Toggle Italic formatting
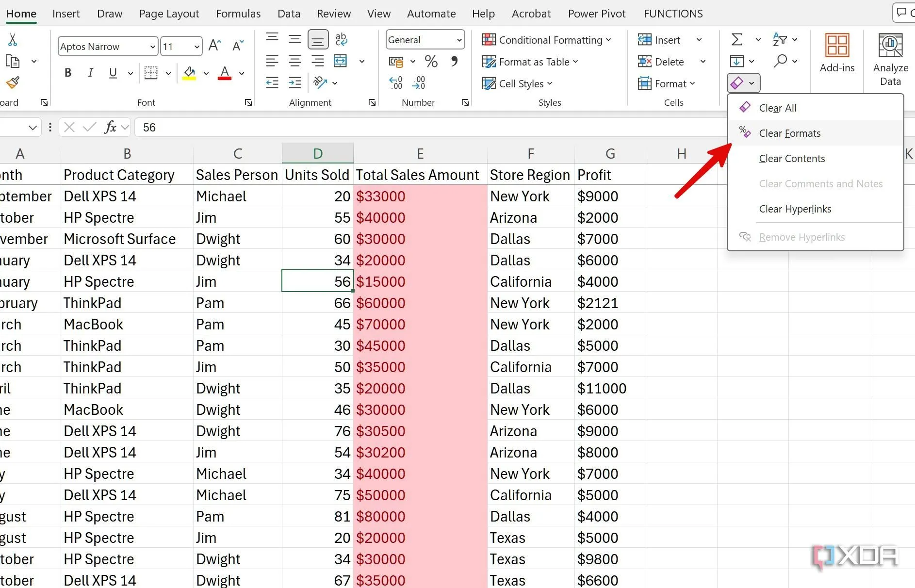 coord(90,73)
